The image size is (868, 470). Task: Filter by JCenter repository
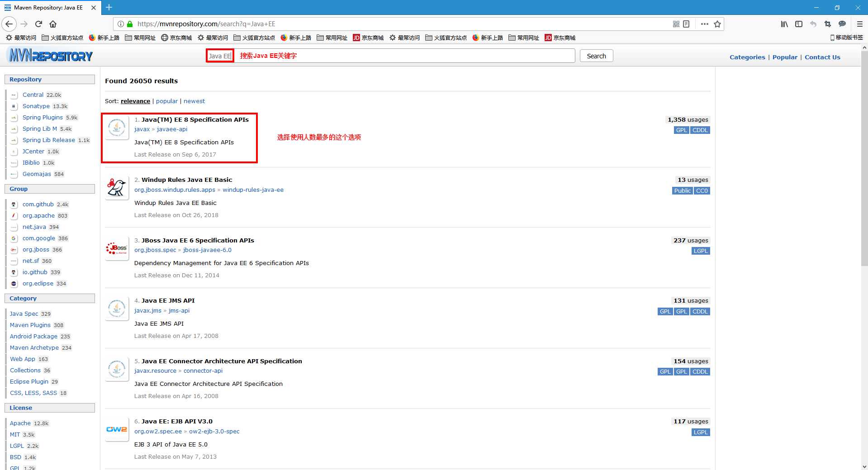(x=33, y=151)
